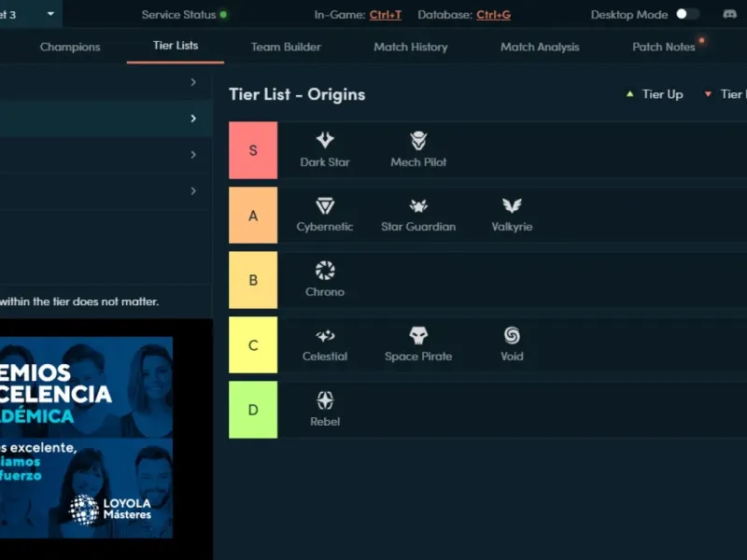The width and height of the screenshot is (747, 560).
Task: Click the light orange B tier swatch
Action: [x=253, y=280]
